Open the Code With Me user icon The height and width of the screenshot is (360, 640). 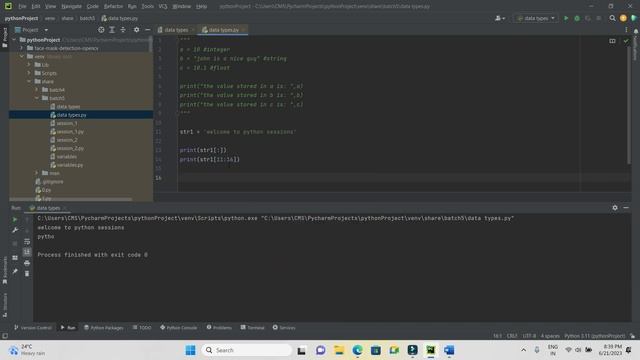(x=500, y=18)
